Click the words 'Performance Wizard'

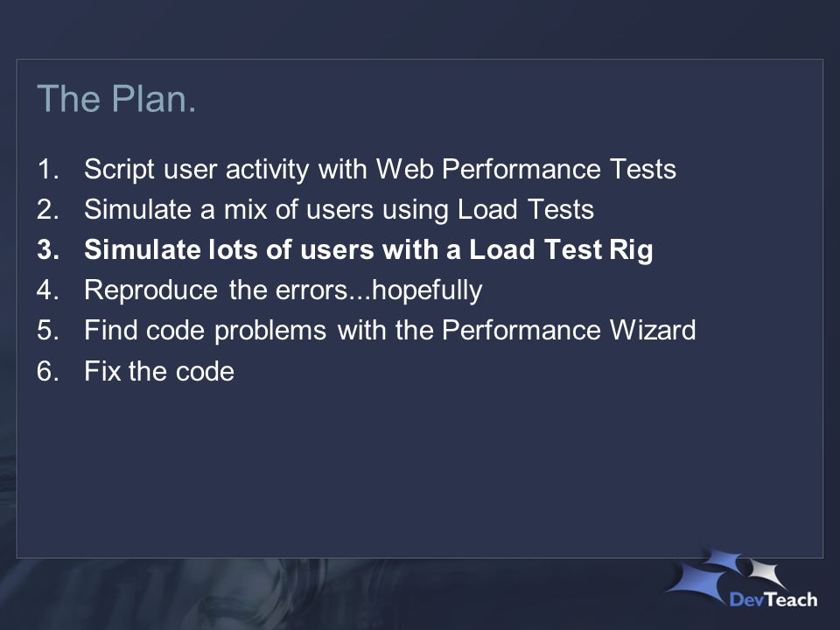click(569, 330)
